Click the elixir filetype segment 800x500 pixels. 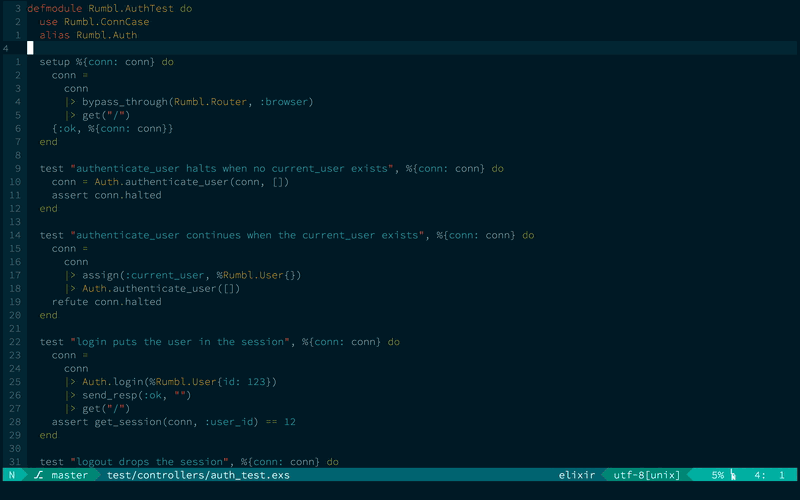coord(578,475)
